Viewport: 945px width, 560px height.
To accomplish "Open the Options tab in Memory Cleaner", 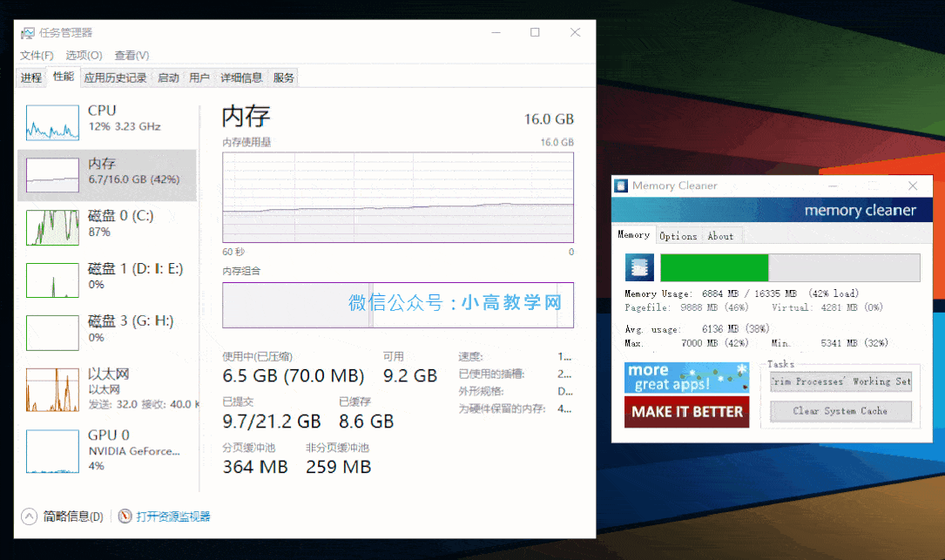I will pyautogui.click(x=678, y=235).
